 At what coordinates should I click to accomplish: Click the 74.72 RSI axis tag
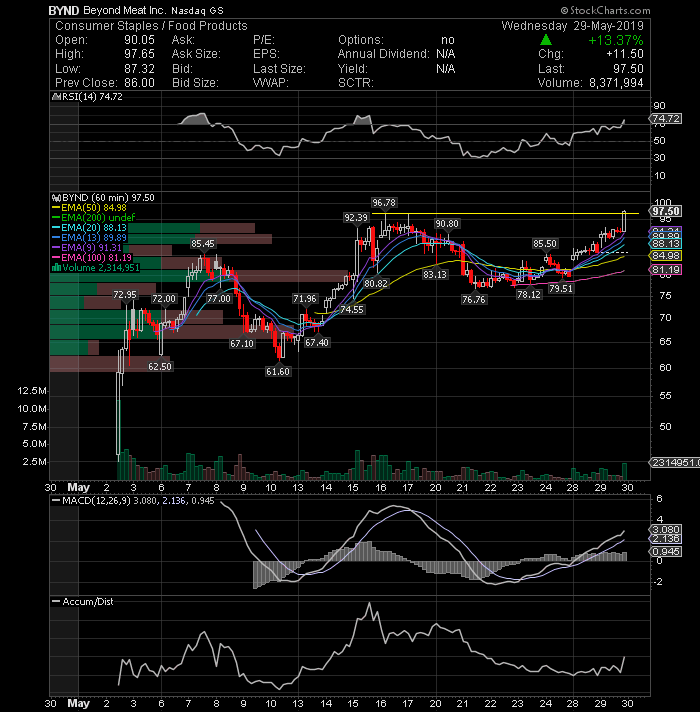[x=665, y=119]
